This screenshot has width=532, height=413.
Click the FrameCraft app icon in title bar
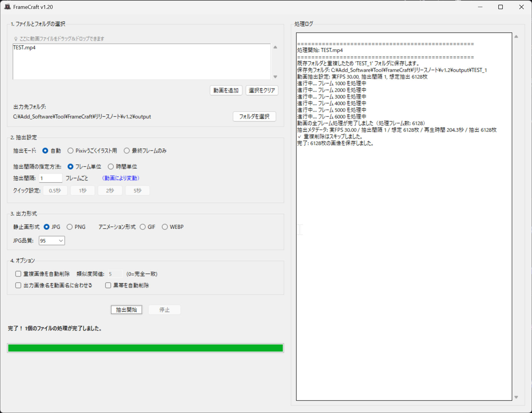pos(7,7)
